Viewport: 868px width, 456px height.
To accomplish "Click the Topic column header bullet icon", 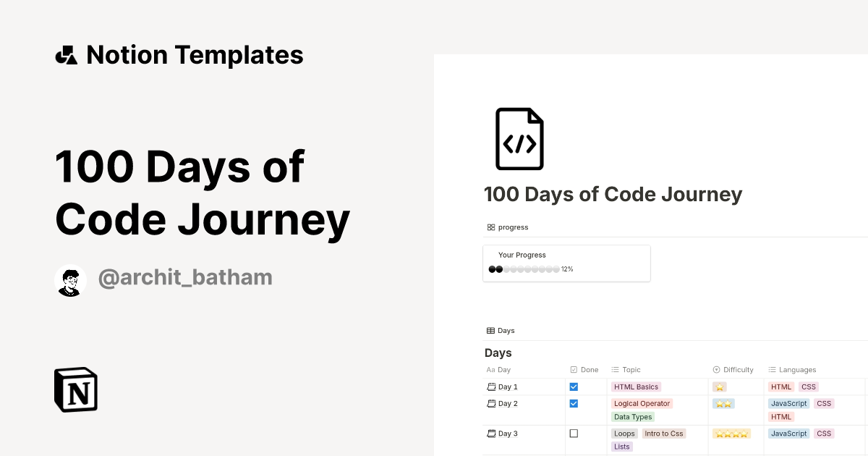I will pyautogui.click(x=613, y=369).
